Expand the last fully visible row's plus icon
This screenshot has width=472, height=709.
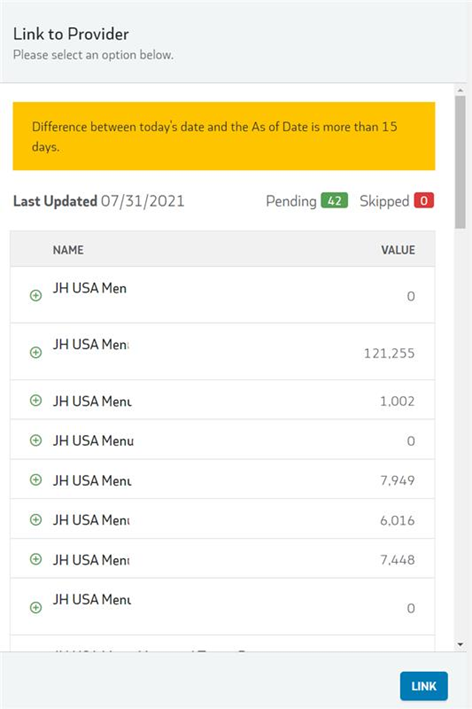point(36,607)
